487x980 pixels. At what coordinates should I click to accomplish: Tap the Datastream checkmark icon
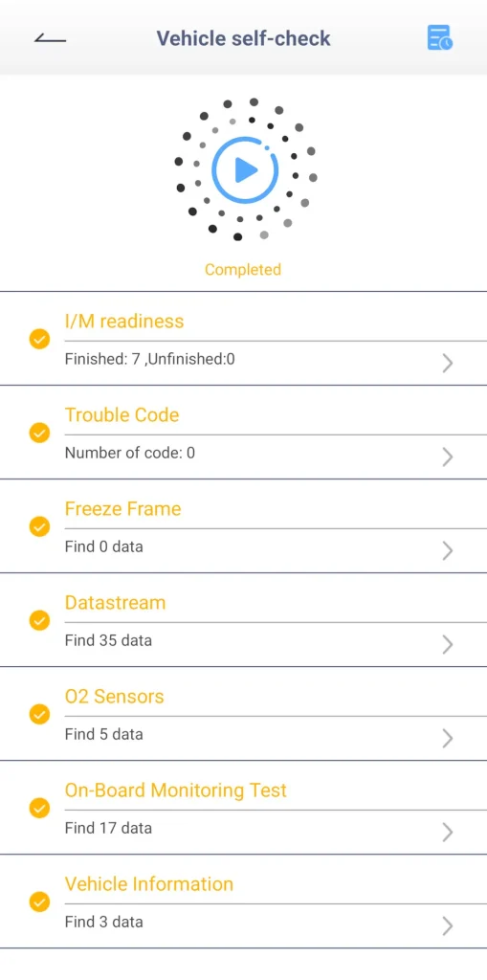(x=39, y=620)
